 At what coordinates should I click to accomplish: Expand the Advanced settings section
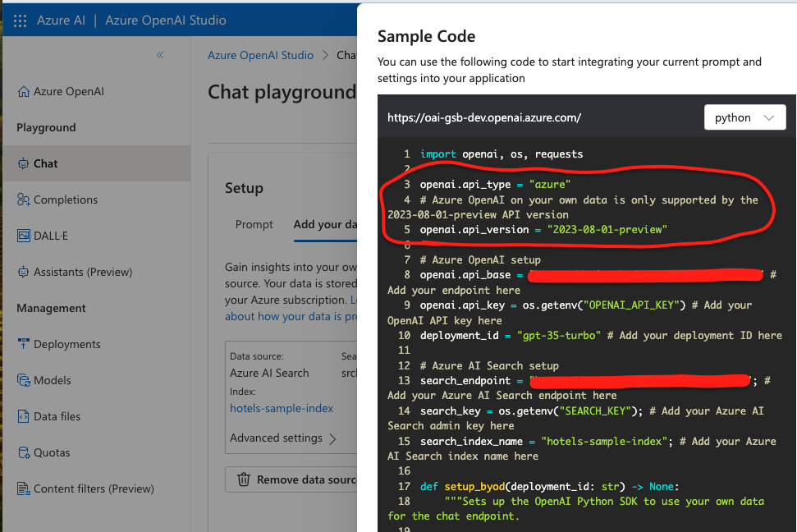coord(276,438)
